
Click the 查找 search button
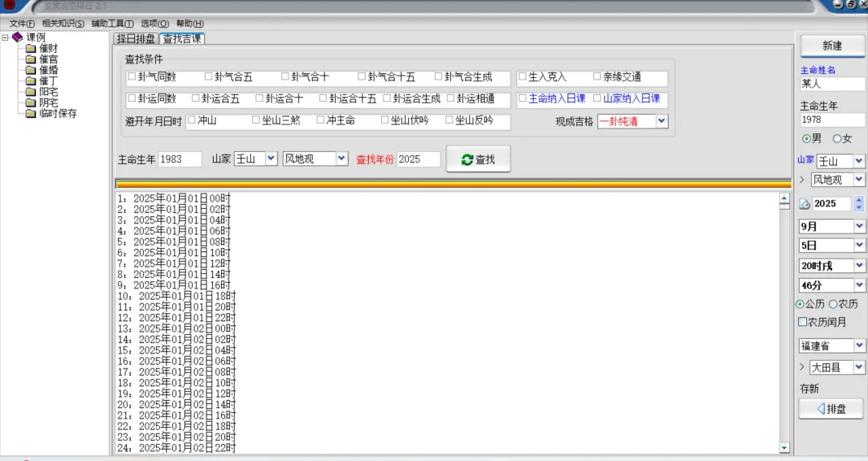pos(478,159)
